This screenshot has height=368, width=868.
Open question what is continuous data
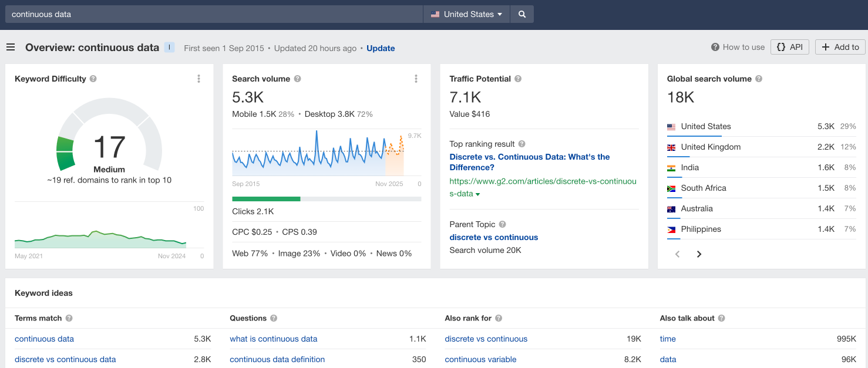[274, 339]
